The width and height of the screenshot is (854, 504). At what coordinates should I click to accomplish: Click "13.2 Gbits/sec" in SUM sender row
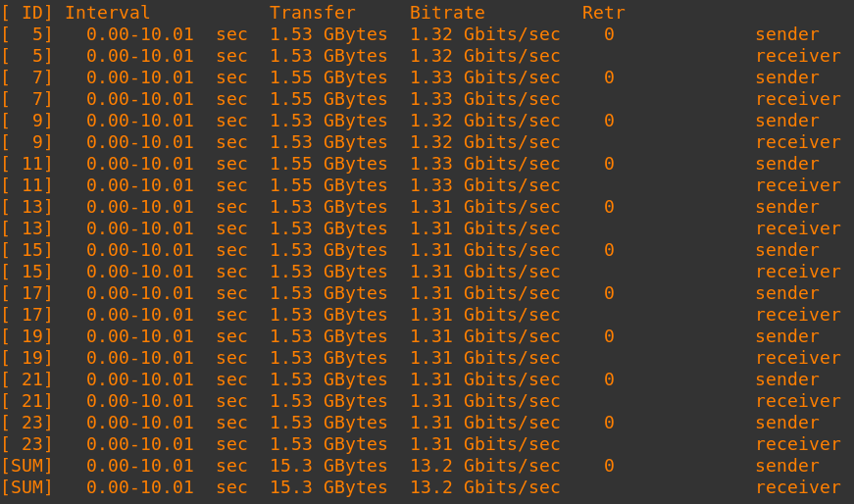[484, 466]
